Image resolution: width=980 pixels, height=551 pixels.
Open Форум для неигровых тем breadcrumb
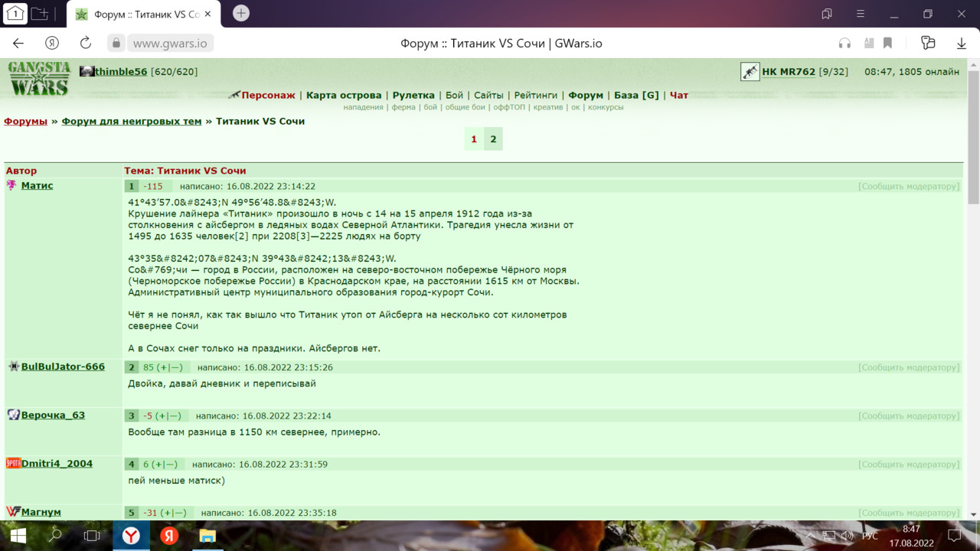coord(132,121)
